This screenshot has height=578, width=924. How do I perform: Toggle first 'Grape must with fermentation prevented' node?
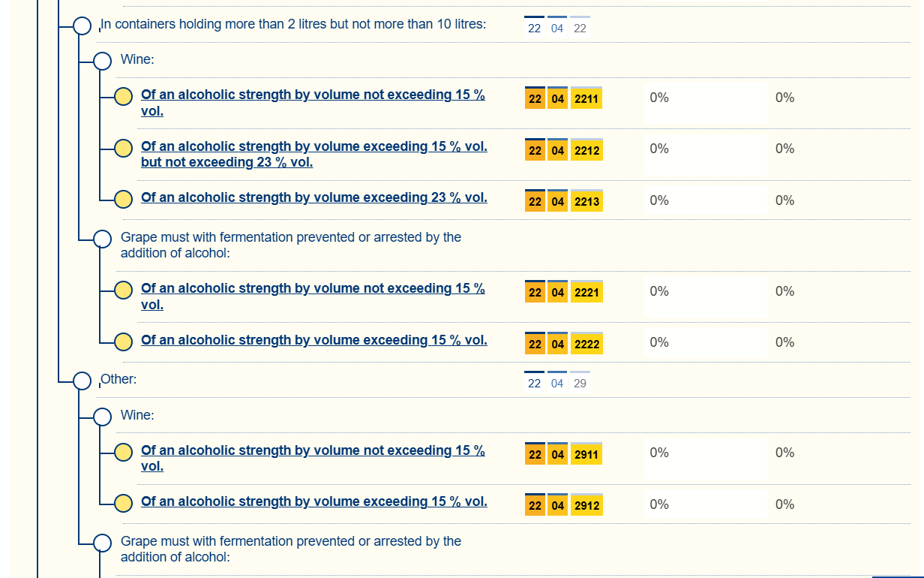click(x=103, y=239)
